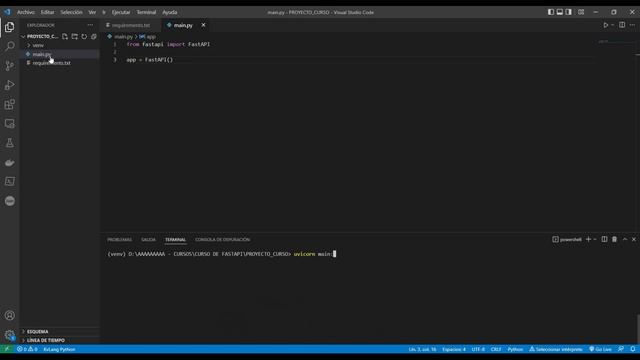Open main.py in the explorer tree
This screenshot has height=360, width=640.
click(x=42, y=54)
